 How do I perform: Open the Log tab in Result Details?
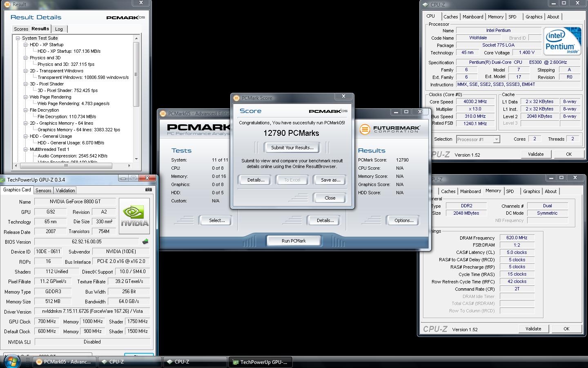pos(59,29)
